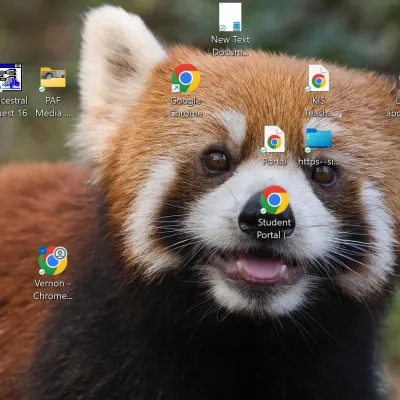Open the Google Chrome desktop shortcut

pos(186,78)
